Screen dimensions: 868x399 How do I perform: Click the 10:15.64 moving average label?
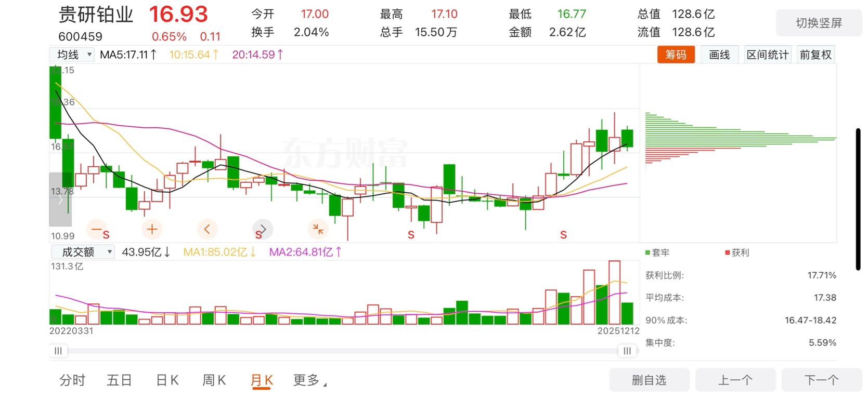point(194,55)
